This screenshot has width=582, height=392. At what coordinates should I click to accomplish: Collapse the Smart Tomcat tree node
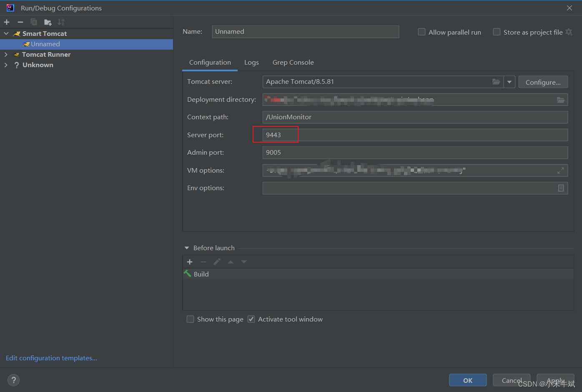click(6, 33)
